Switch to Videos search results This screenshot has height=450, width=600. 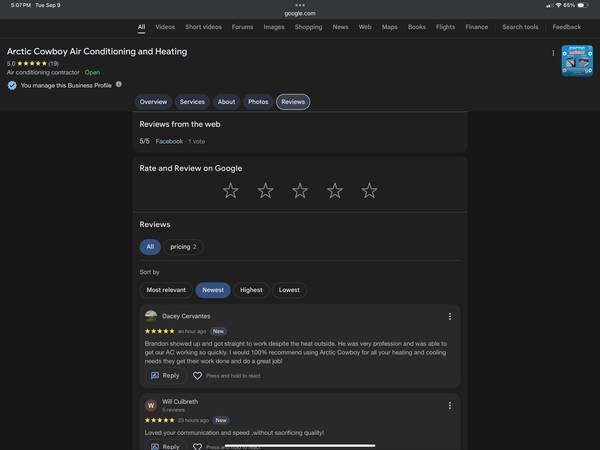tap(165, 27)
